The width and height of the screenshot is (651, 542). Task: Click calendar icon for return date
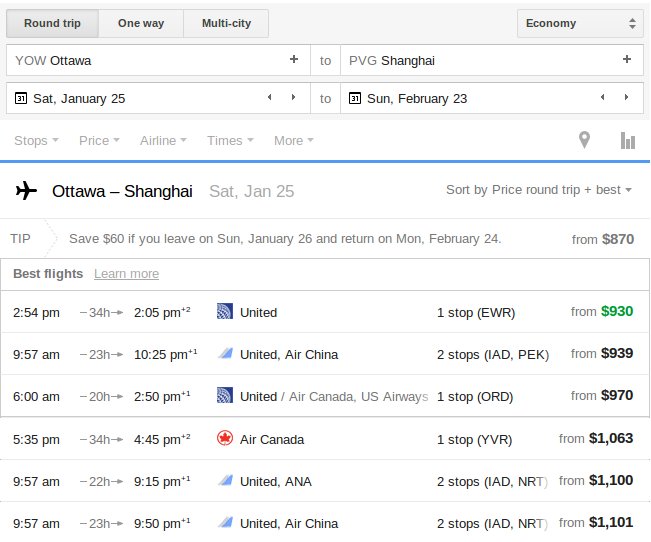tap(355, 98)
